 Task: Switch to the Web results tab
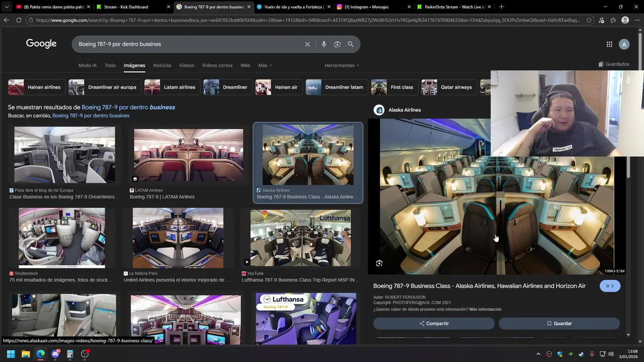tap(245, 65)
